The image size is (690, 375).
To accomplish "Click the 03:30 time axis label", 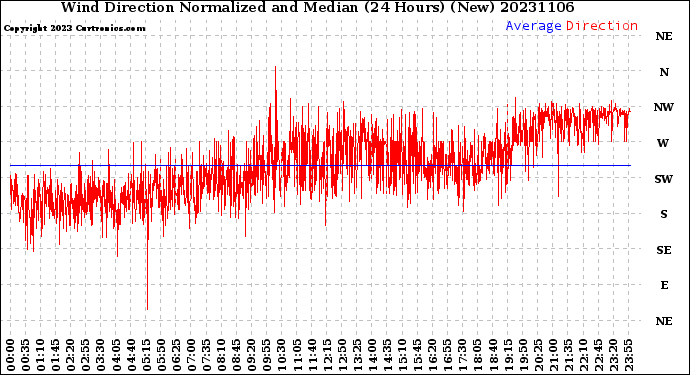I will [101, 355].
